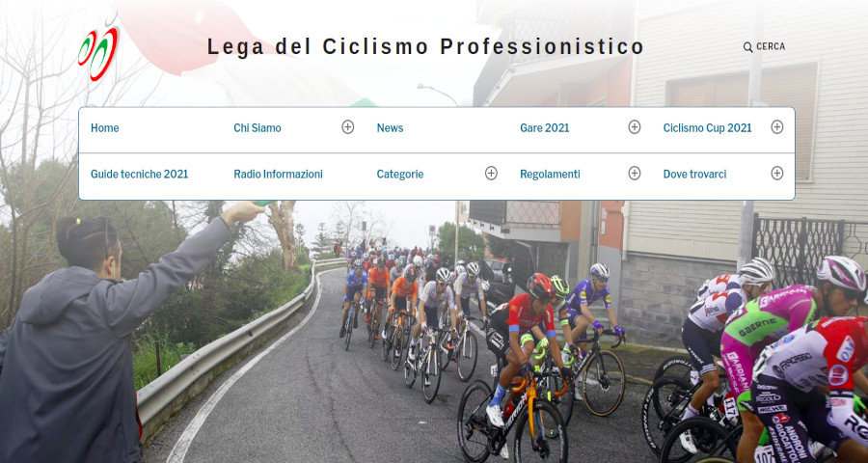Click the Lega del Ciclismo Professionistico title
The height and width of the screenshot is (463, 868).
click(x=425, y=47)
